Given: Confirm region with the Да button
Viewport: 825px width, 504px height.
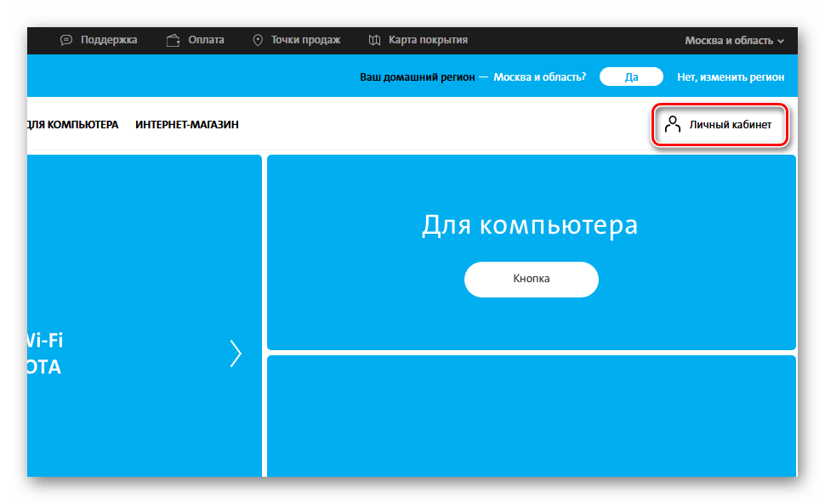Looking at the screenshot, I should (x=631, y=76).
